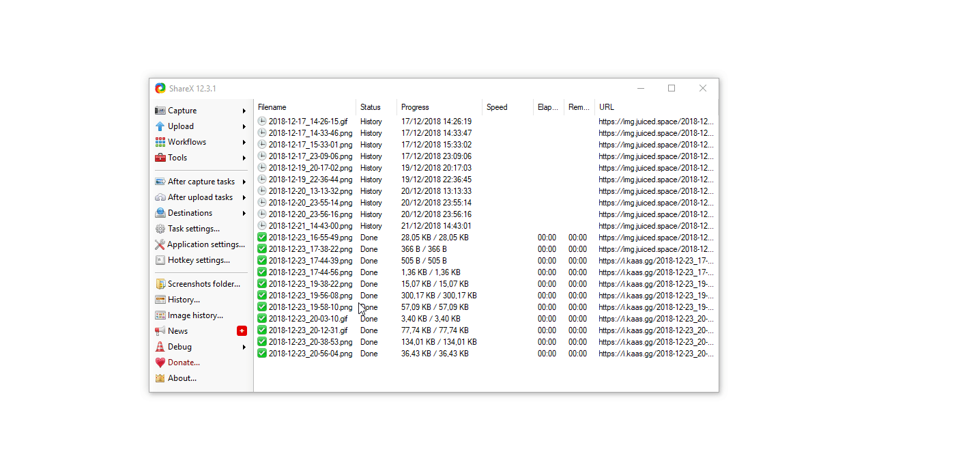
Task: Click the Capture camera icon in sidebar
Action: click(160, 111)
